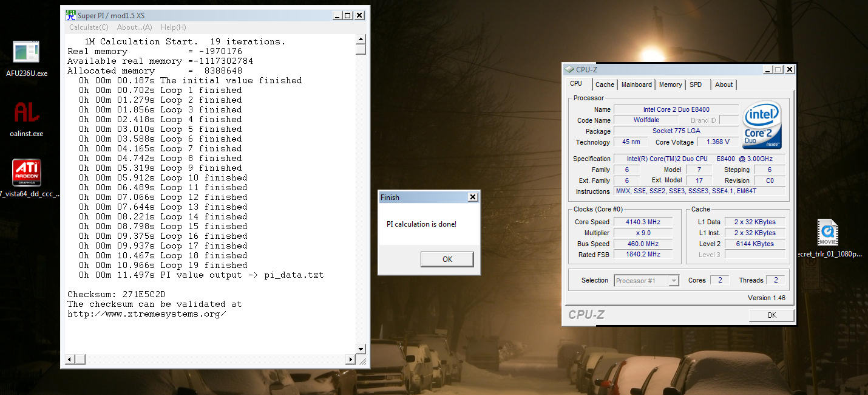Click the CPU-Z title bar icon
This screenshot has height=395, width=868.
(569, 69)
